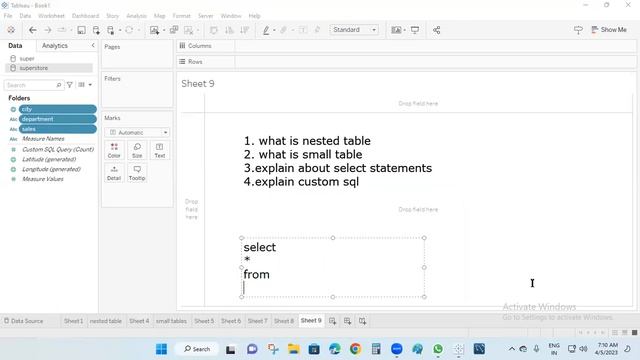Click the New Worksheet toolbar icon
Screen dimensions: 640x360
[x=154, y=30]
